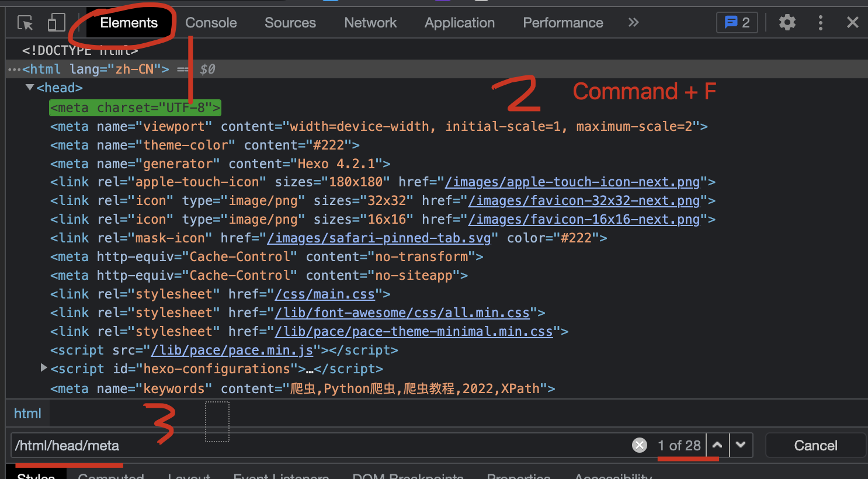
Task: Select the meta keywords node
Action: (x=303, y=388)
